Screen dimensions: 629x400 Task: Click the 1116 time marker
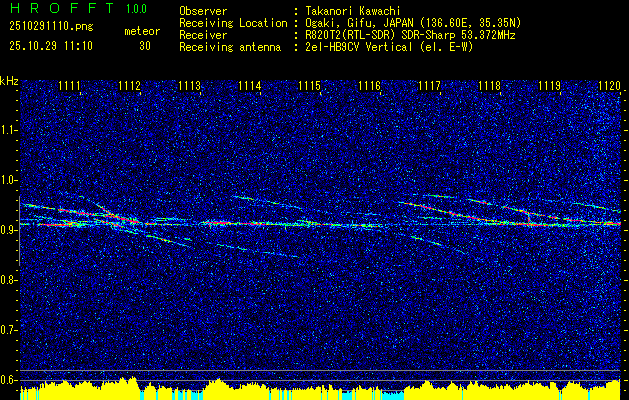click(x=369, y=86)
